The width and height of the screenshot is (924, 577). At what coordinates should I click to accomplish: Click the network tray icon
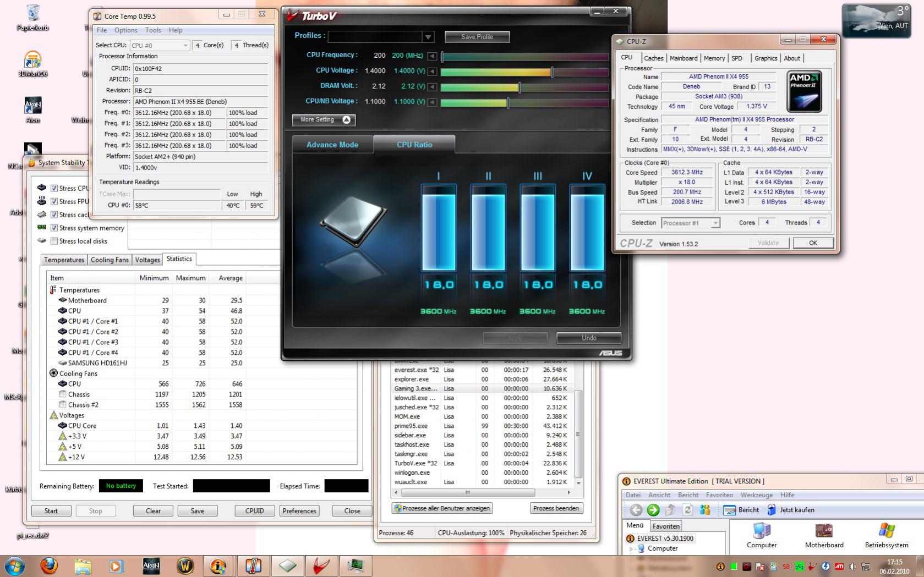(x=866, y=567)
